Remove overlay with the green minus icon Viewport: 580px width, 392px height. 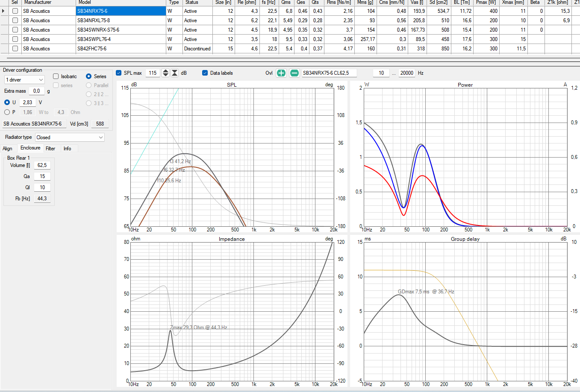pyautogui.click(x=294, y=73)
